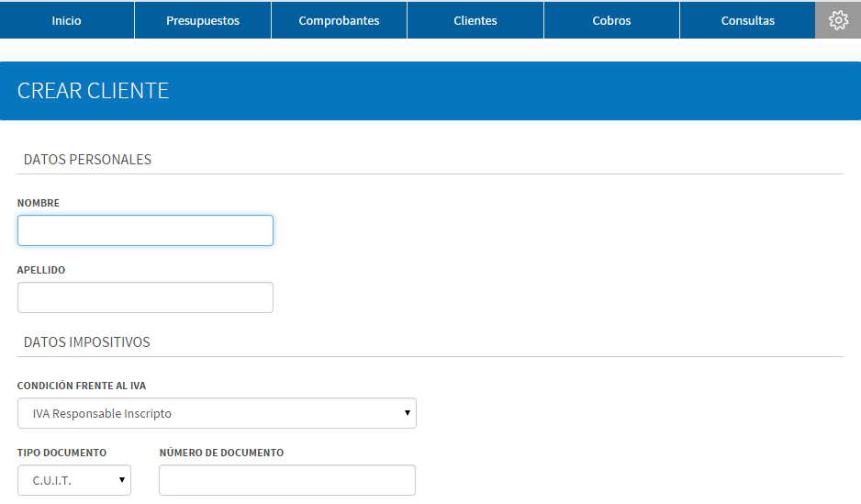This screenshot has width=861, height=504.
Task: Open the Consultas menu
Action: [747, 20]
